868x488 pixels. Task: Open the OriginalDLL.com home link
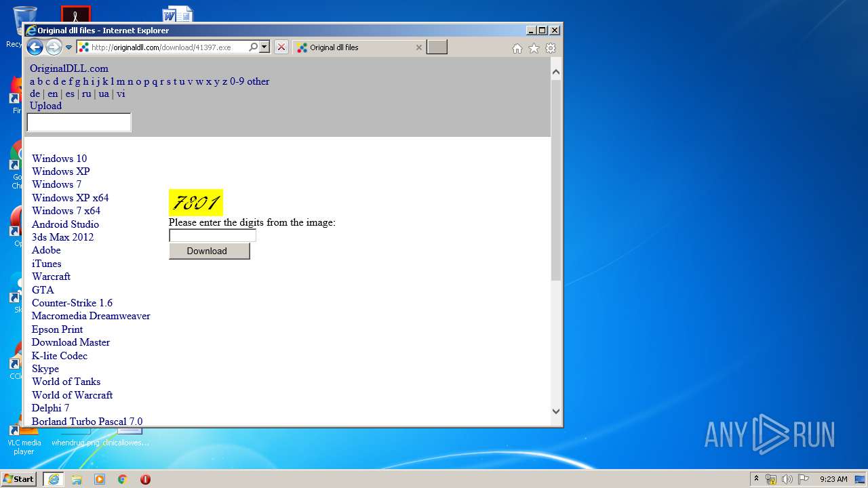click(x=69, y=68)
